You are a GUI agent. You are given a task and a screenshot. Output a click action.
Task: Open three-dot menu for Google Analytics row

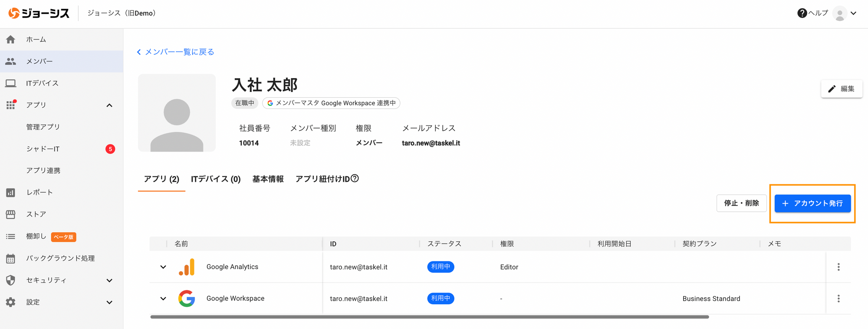point(838,267)
